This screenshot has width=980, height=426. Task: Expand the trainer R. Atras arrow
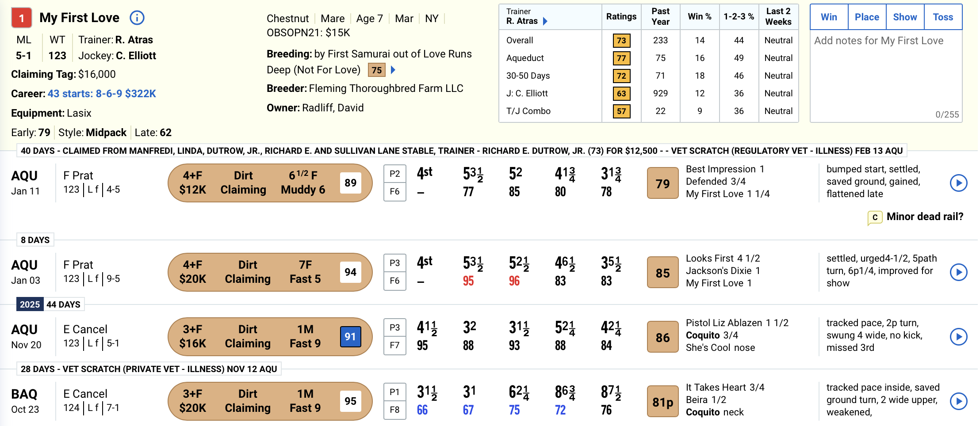(x=545, y=21)
